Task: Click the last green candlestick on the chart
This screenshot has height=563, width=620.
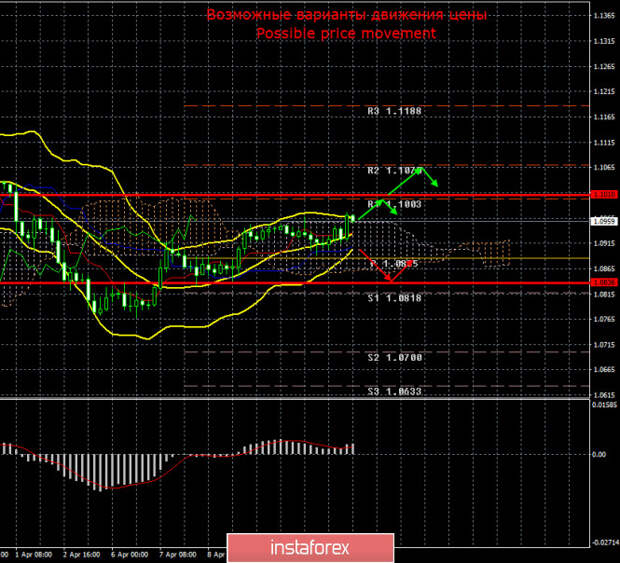Action: pos(351,219)
